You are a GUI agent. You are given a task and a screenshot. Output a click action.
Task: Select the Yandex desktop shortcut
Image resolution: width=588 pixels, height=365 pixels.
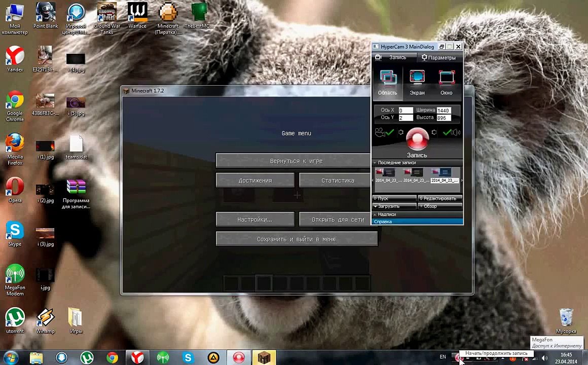click(x=15, y=59)
